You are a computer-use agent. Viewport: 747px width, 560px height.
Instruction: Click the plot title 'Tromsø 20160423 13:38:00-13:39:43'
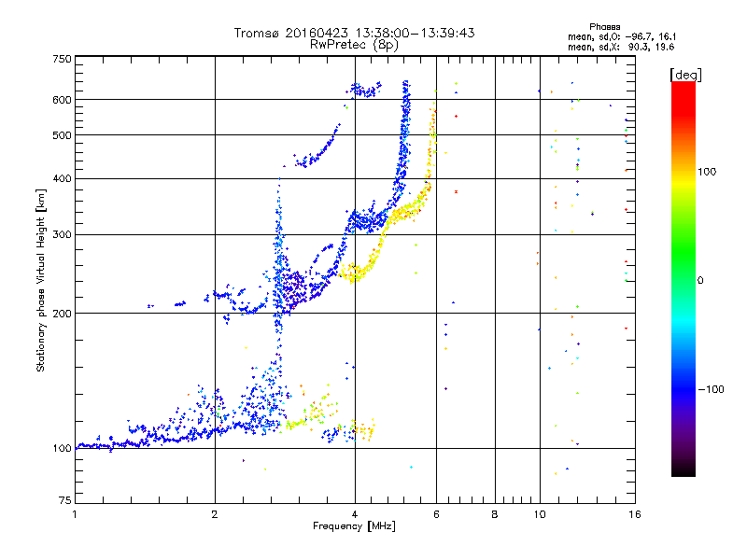[x=354, y=33]
